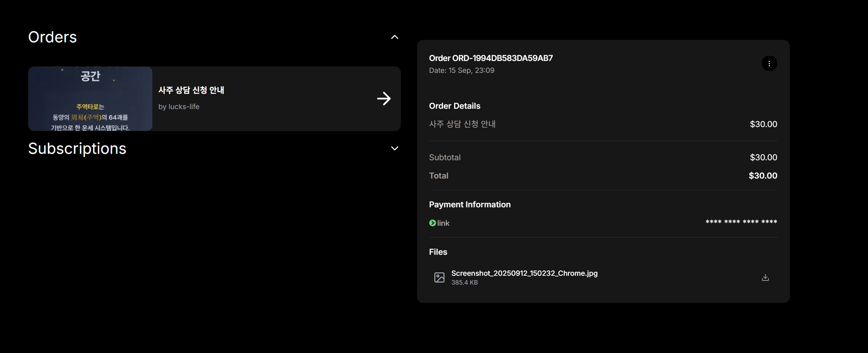Click the Payment Information heading
The width and height of the screenshot is (868, 353).
pos(470,205)
